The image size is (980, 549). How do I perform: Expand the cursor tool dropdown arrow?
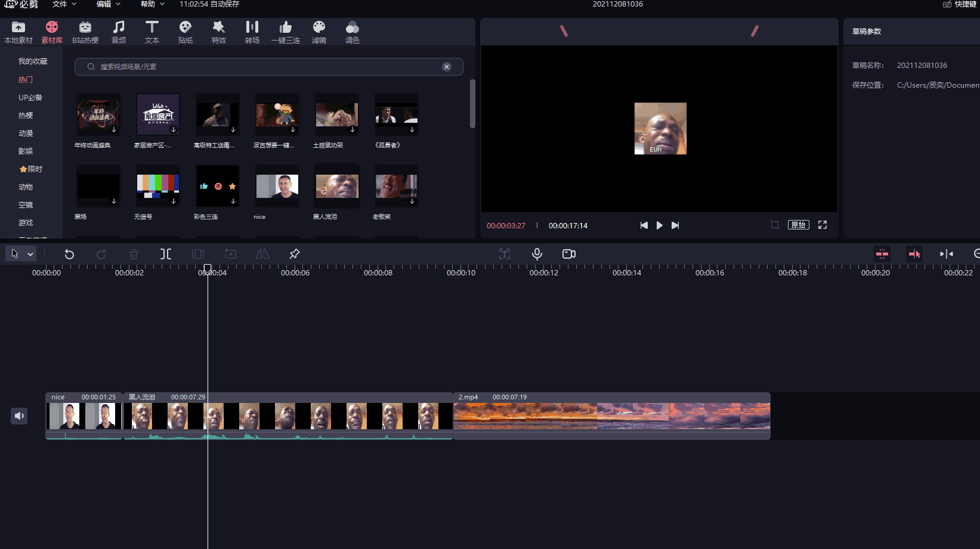pyautogui.click(x=30, y=254)
